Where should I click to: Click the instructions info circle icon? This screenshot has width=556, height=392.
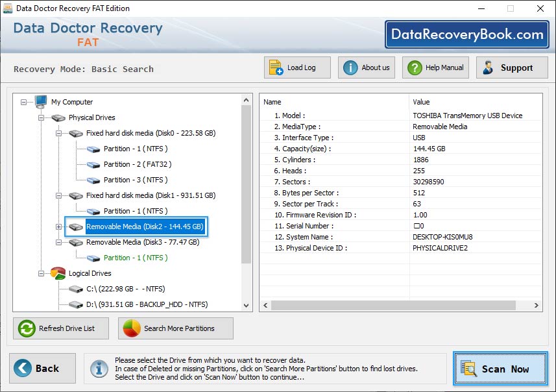pos(99,368)
